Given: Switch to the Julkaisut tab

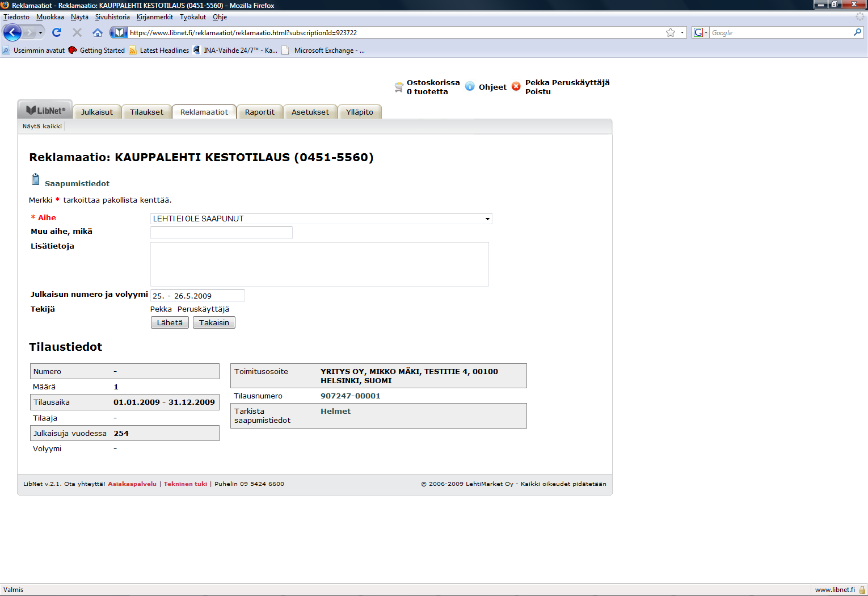Looking at the screenshot, I should click(x=97, y=112).
